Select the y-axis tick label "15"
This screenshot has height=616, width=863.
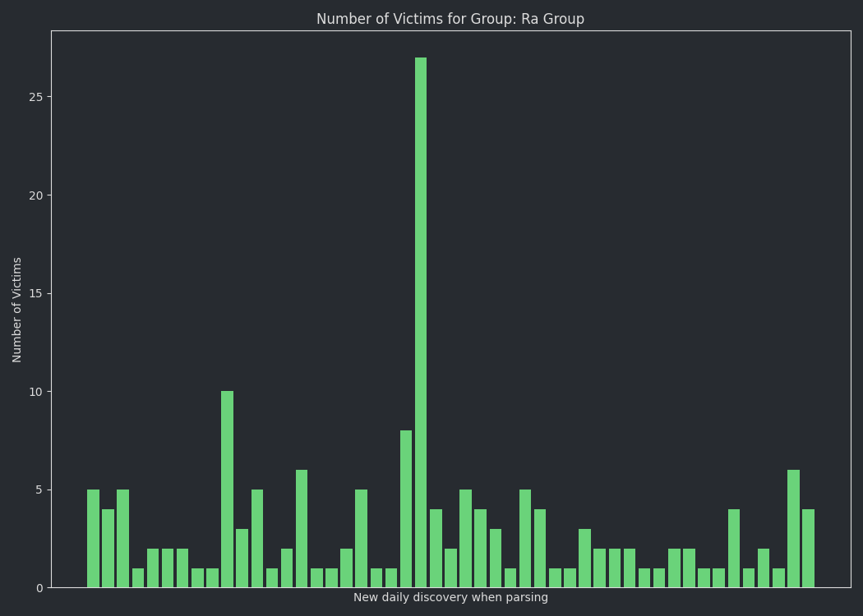(36, 293)
